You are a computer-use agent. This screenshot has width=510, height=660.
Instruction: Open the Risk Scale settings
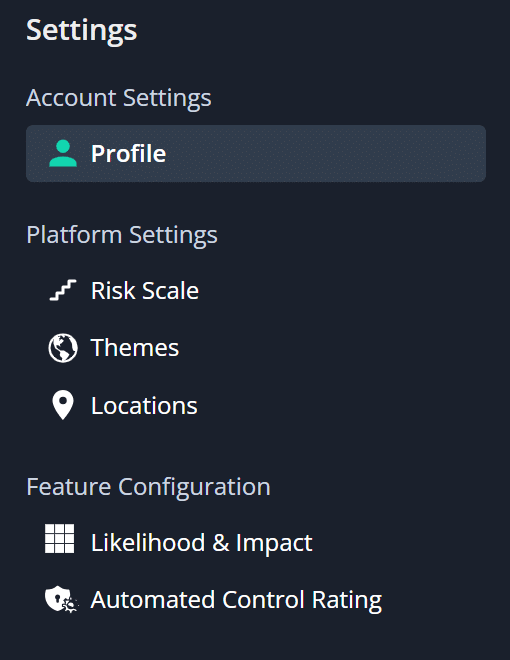point(145,290)
